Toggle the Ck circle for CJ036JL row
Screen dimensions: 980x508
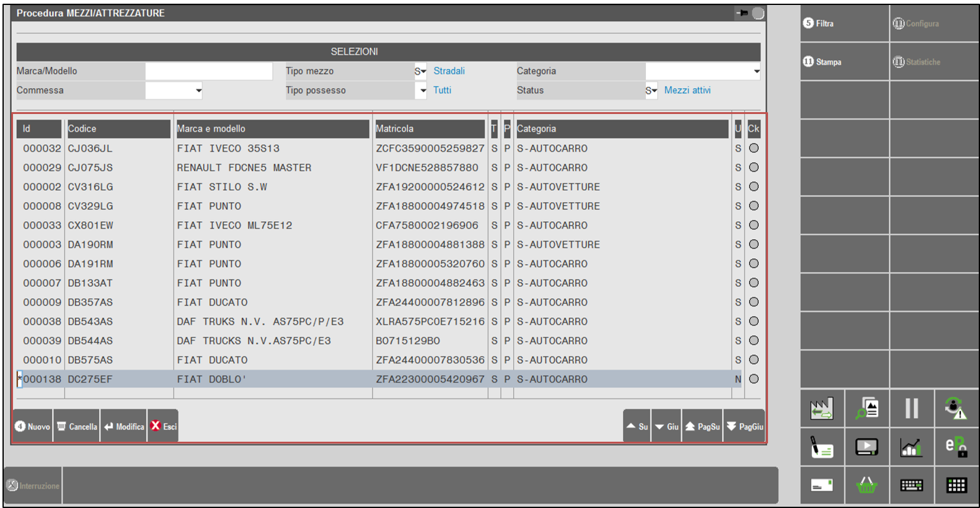click(754, 148)
